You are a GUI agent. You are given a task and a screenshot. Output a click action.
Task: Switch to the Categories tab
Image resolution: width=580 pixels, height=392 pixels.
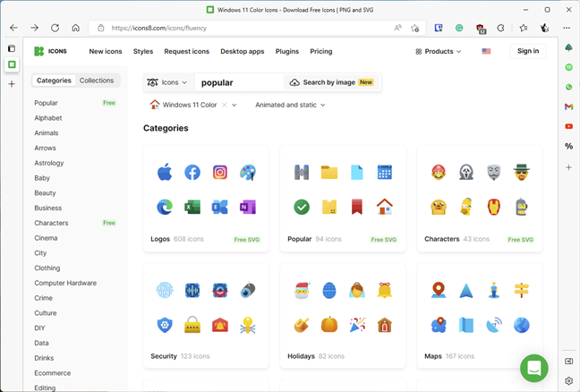pos(54,81)
